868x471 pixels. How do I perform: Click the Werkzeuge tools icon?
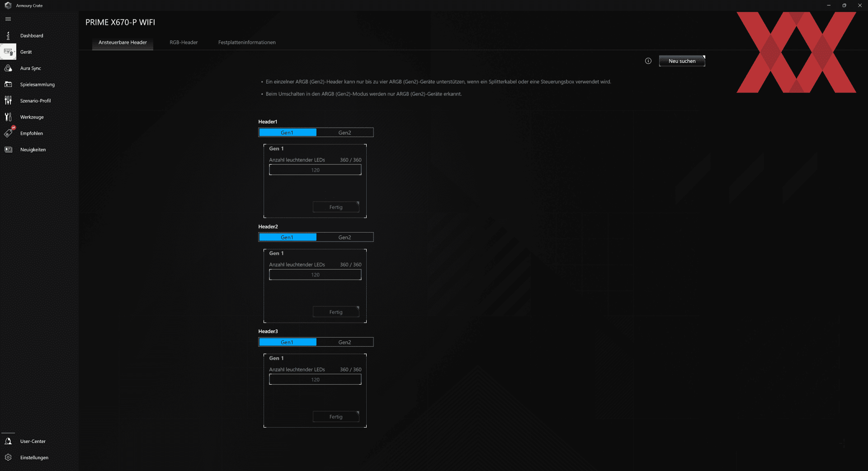click(8, 117)
